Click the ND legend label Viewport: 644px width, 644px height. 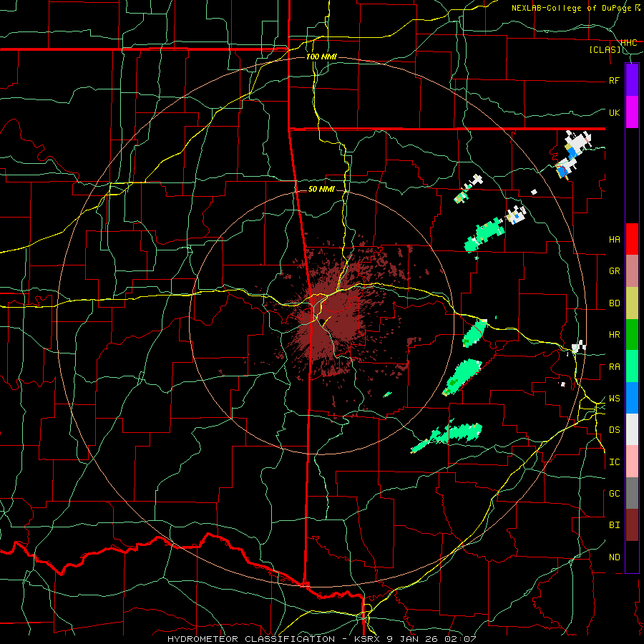pos(614,557)
